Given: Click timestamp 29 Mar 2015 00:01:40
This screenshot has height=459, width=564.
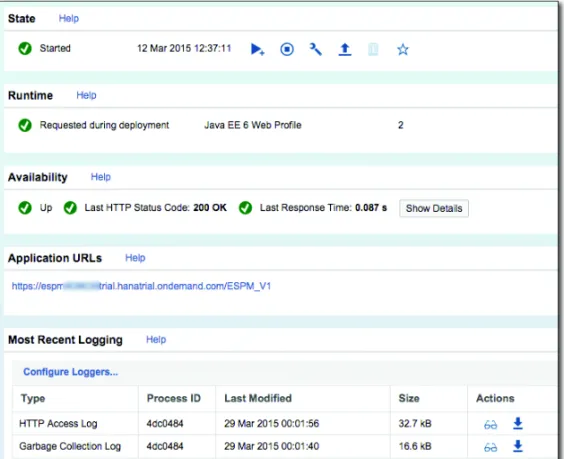Looking at the screenshot, I should [x=272, y=446].
